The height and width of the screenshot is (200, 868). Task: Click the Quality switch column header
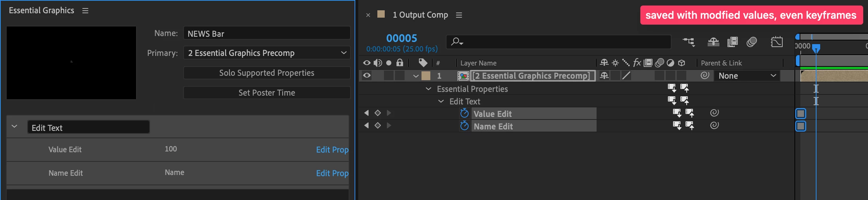(626, 63)
